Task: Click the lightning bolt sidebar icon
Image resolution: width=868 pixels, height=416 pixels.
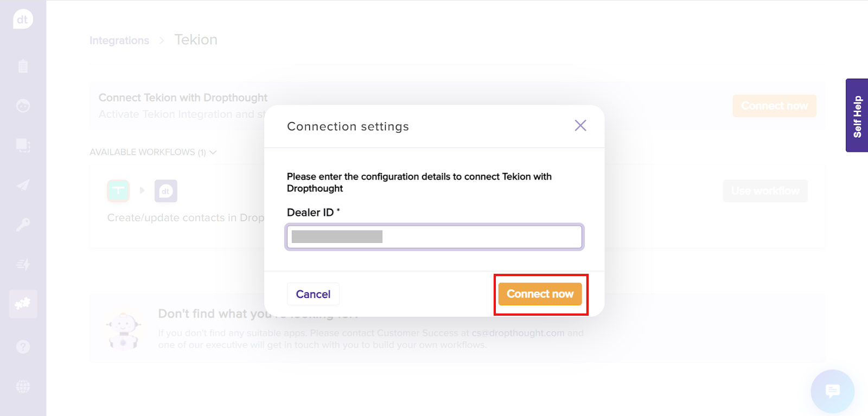Action: (23, 264)
